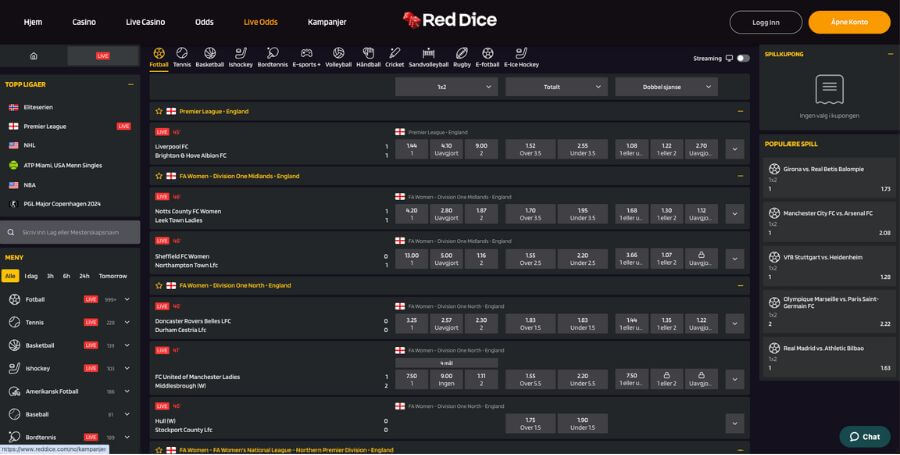Click the Åpne Konto button
Viewport: 900px width, 455px height.
pos(849,22)
